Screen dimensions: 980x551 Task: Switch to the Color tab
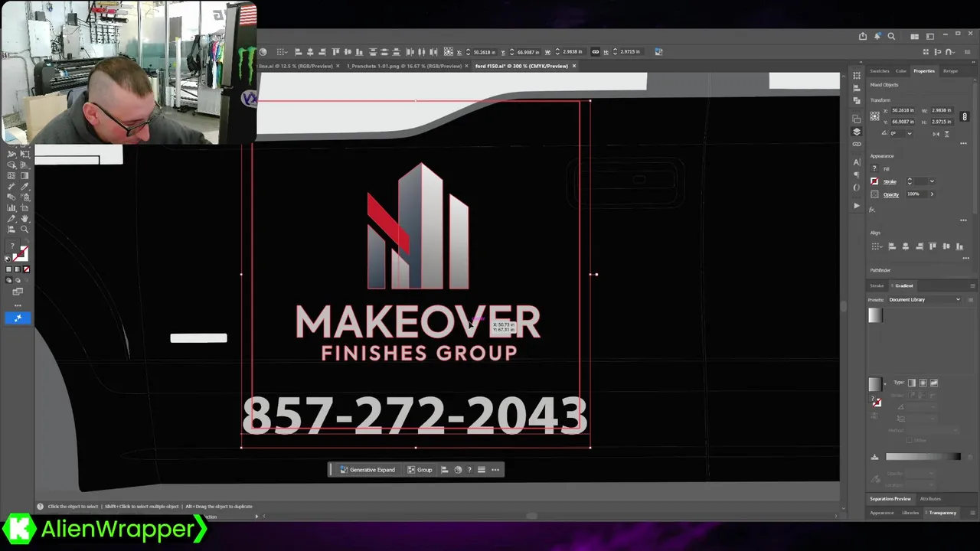point(901,71)
